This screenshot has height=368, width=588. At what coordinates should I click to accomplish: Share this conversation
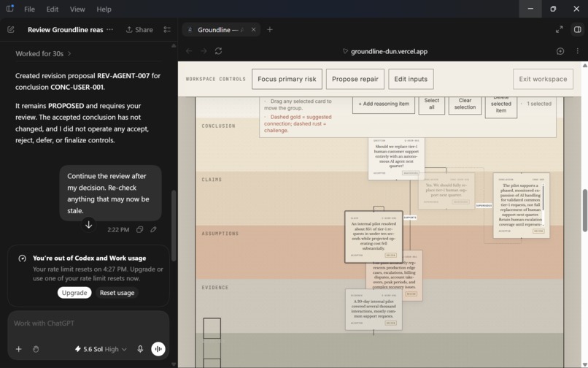pos(139,30)
